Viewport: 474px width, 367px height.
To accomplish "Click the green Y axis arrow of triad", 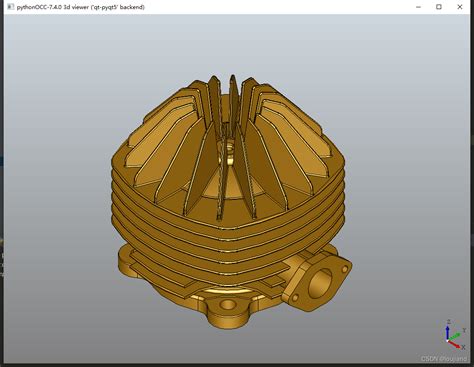I will (455, 336).
